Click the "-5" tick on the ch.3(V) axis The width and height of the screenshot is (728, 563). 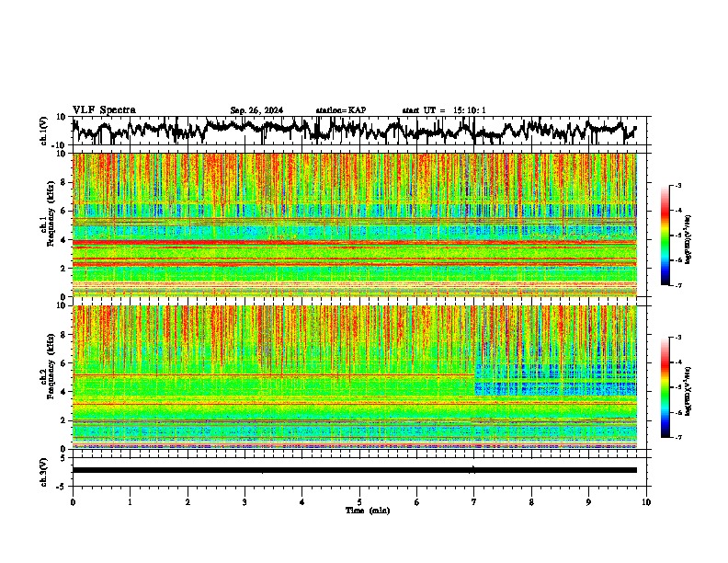(62, 487)
